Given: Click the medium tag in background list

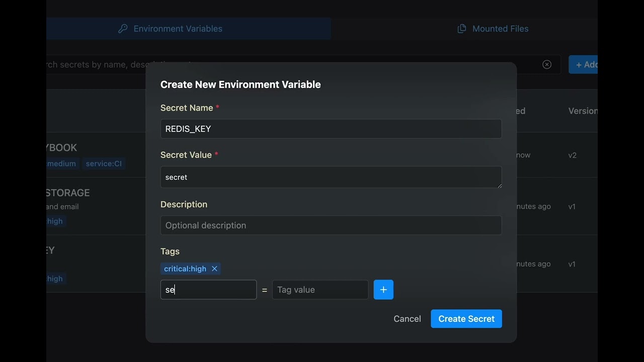Looking at the screenshot, I should click(62, 163).
